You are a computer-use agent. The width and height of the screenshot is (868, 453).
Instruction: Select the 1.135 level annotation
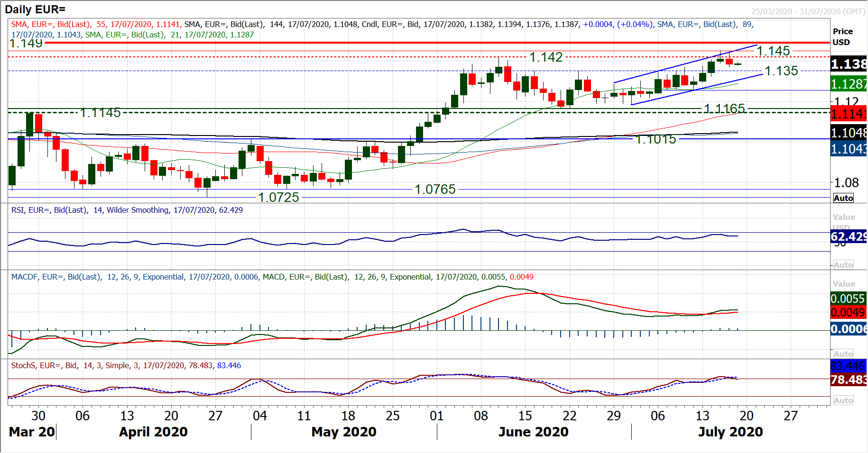(781, 71)
